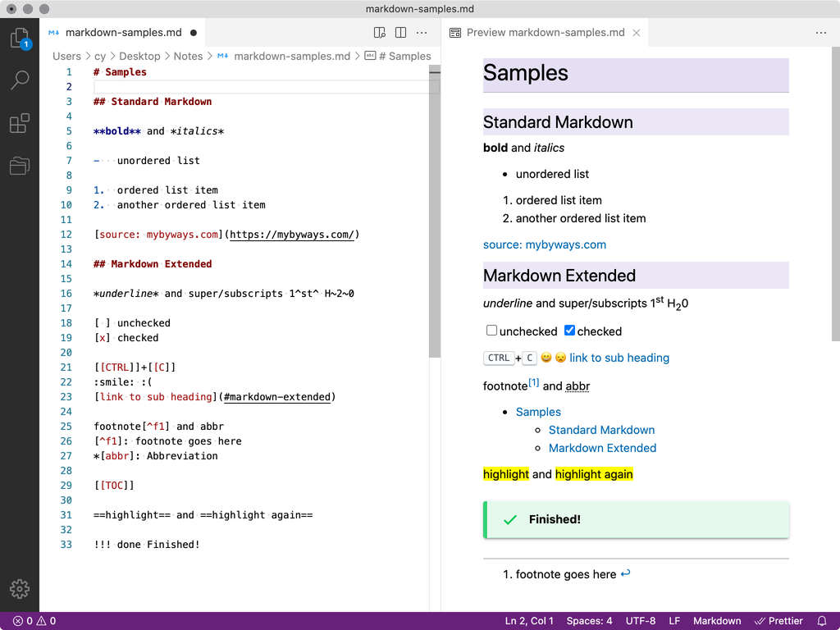Click the preview pane scrollbar
Image resolution: width=840 pixels, height=630 pixels.
(835, 194)
